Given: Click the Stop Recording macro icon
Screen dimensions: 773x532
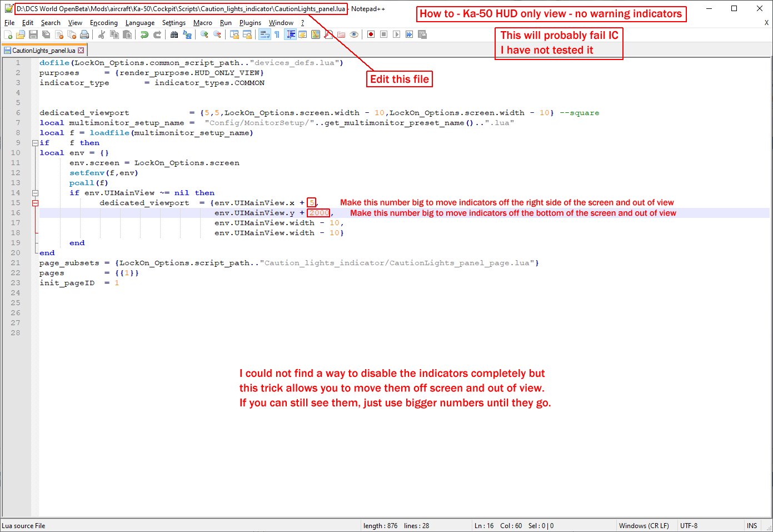Looking at the screenshot, I should click(x=384, y=34).
